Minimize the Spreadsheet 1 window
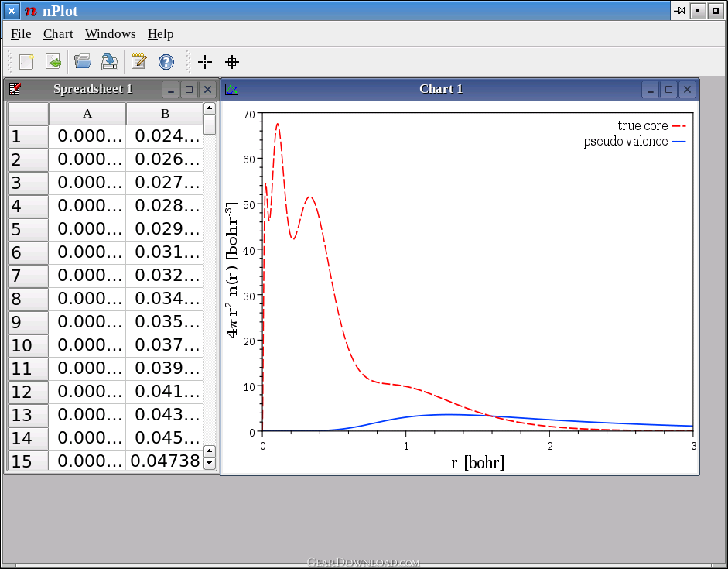 [x=170, y=89]
